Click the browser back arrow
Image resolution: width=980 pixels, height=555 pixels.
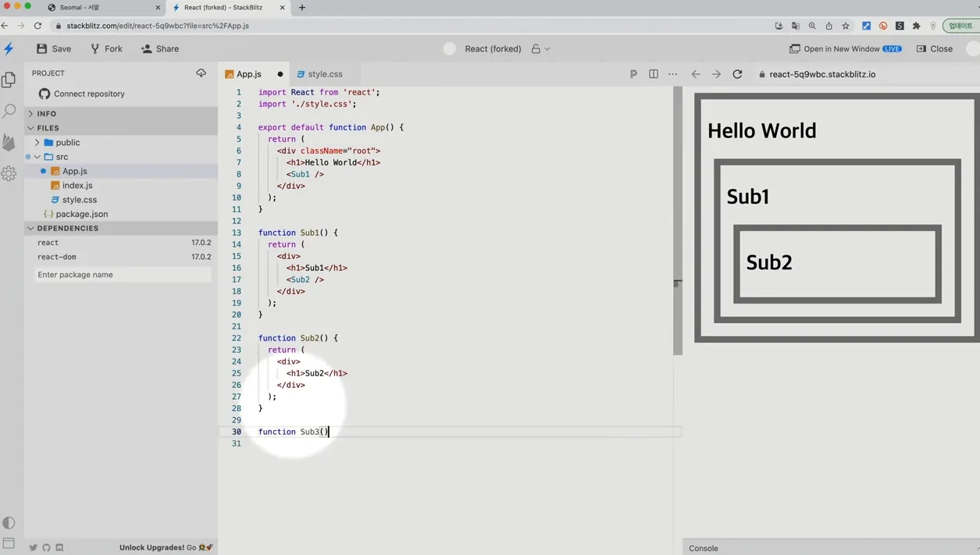(x=5, y=26)
